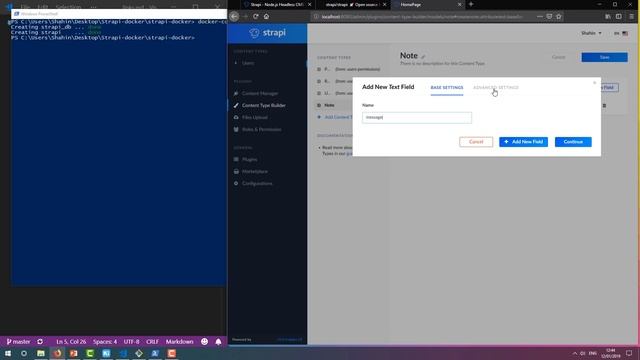Open Plugins in the sidebar

coord(249,160)
